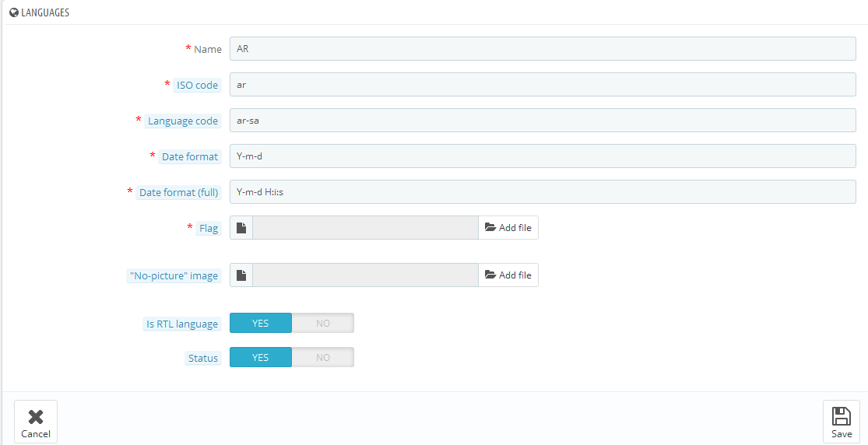Switch Status to NO

[x=323, y=358]
